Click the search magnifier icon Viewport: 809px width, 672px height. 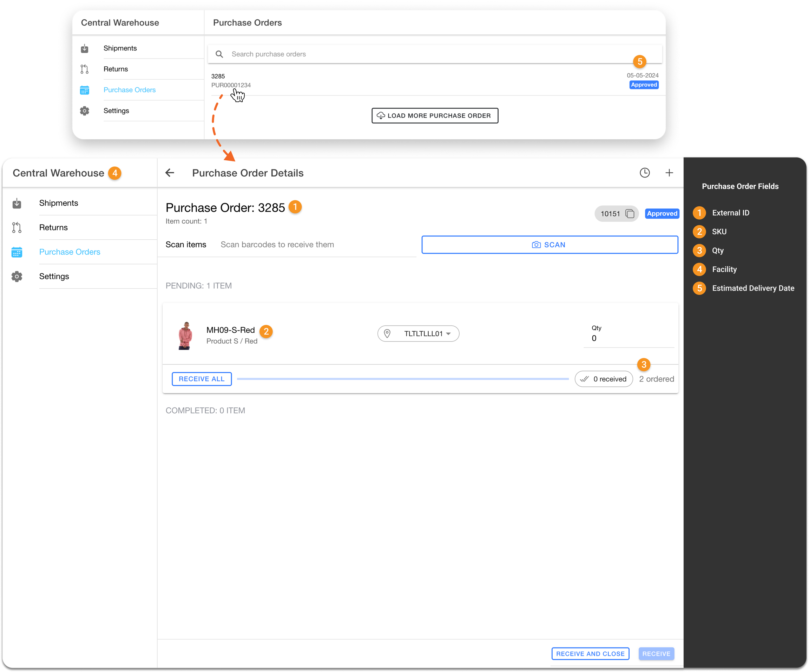tap(219, 54)
